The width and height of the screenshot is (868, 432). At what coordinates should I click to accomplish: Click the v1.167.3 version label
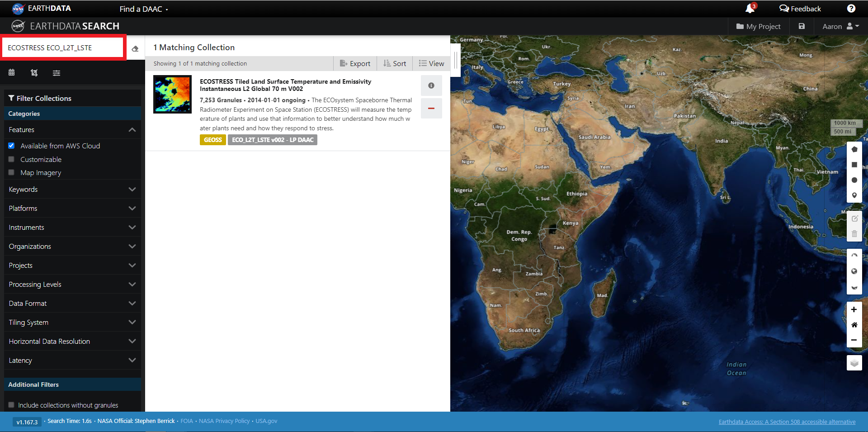27,422
